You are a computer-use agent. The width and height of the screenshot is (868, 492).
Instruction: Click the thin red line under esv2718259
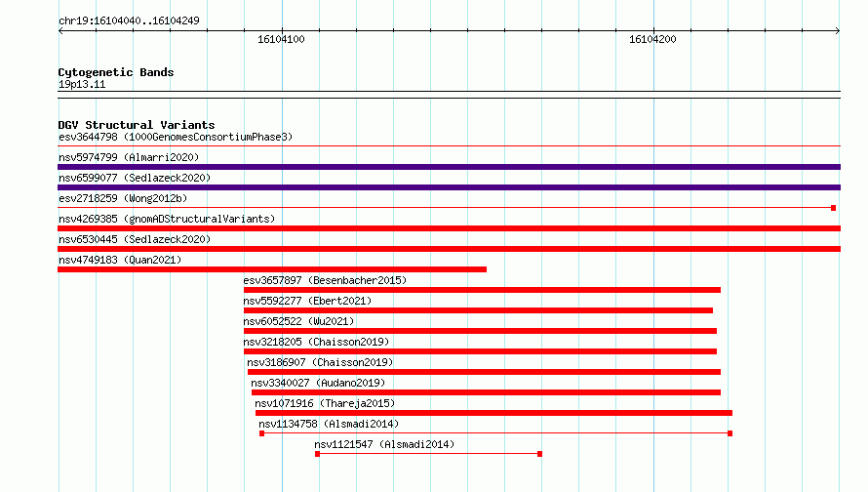(444, 208)
